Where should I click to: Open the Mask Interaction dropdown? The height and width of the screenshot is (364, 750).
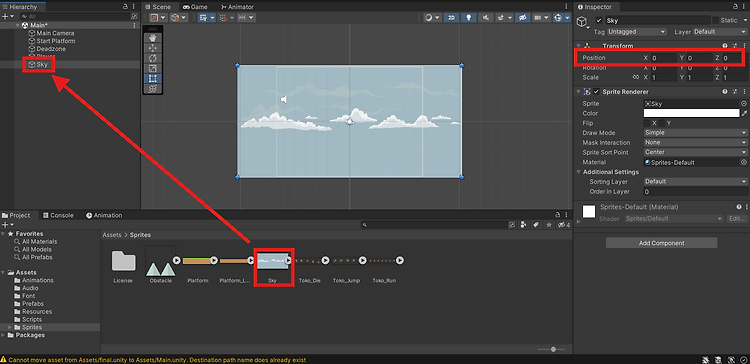pos(695,143)
